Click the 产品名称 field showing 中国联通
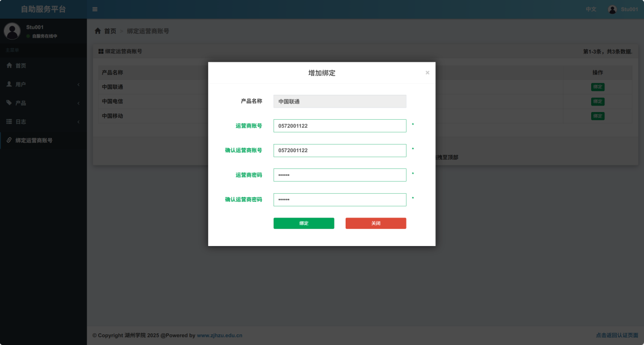 [340, 101]
